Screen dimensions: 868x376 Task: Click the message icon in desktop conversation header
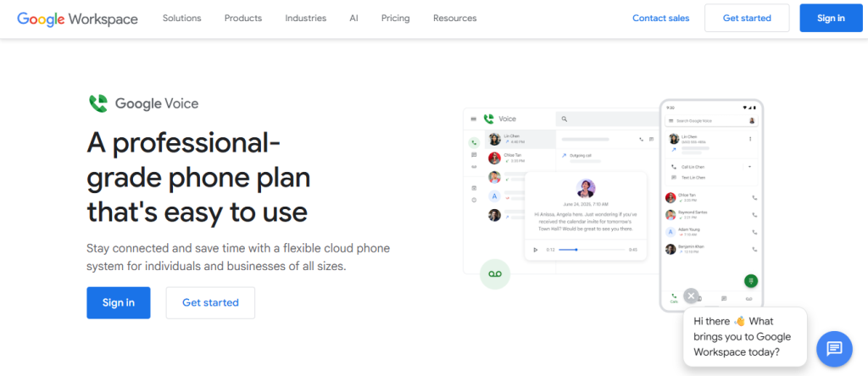pyautogui.click(x=652, y=140)
